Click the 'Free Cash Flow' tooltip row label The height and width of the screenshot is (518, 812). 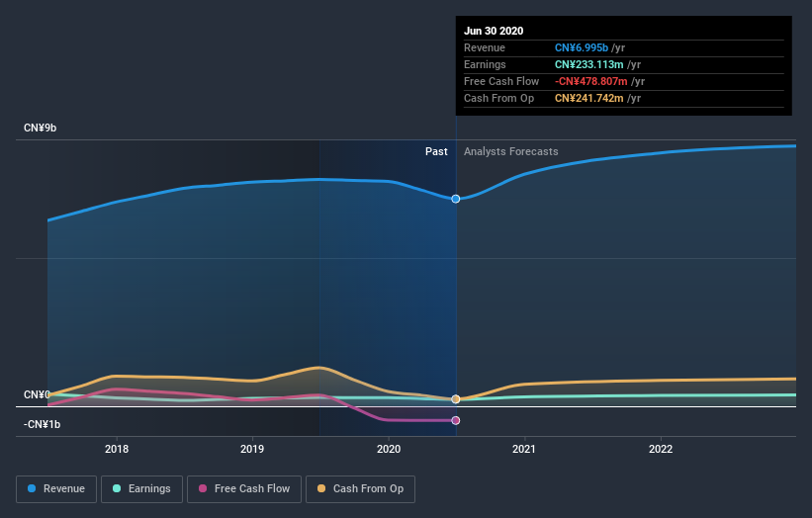coord(501,81)
